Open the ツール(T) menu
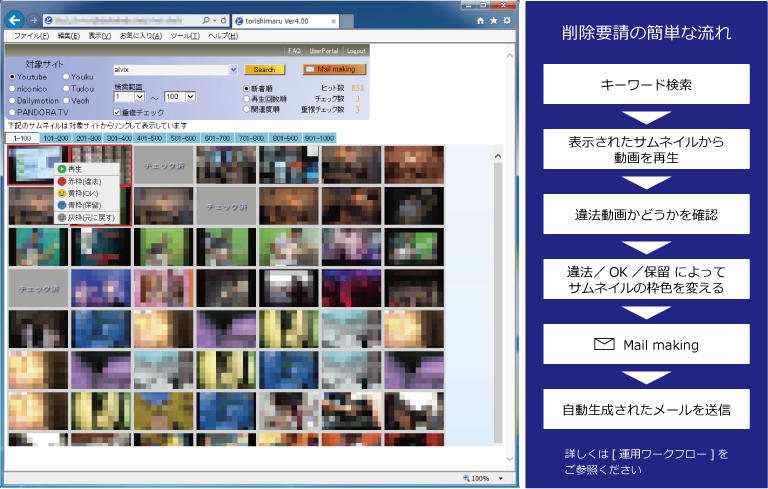Image resolution: width=768 pixels, height=489 pixels. click(185, 36)
